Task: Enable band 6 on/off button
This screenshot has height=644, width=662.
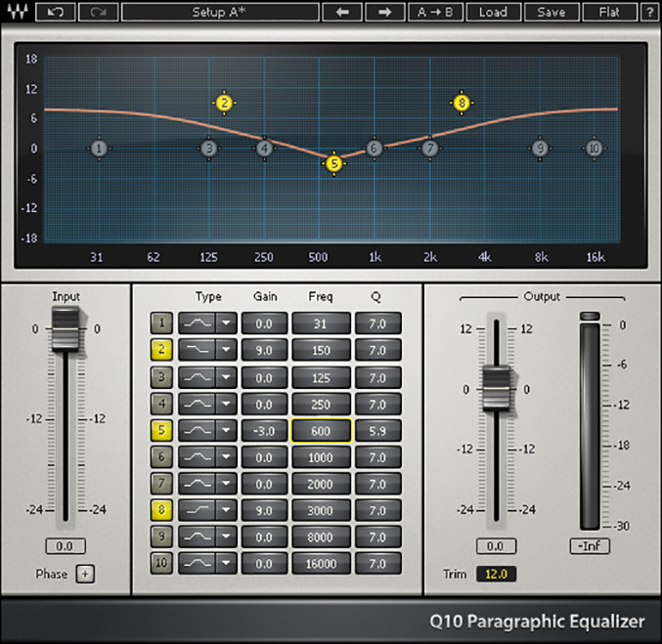Action: click(x=161, y=457)
